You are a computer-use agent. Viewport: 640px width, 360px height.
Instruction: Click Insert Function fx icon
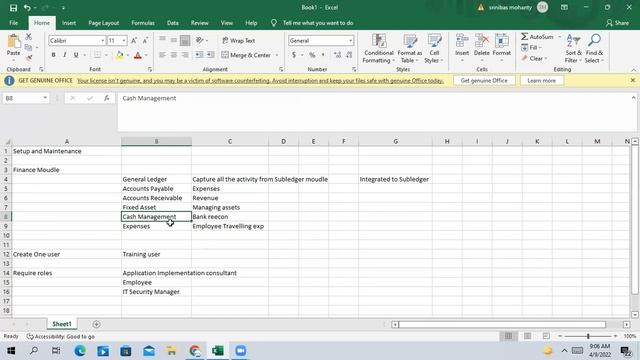[x=107, y=98]
